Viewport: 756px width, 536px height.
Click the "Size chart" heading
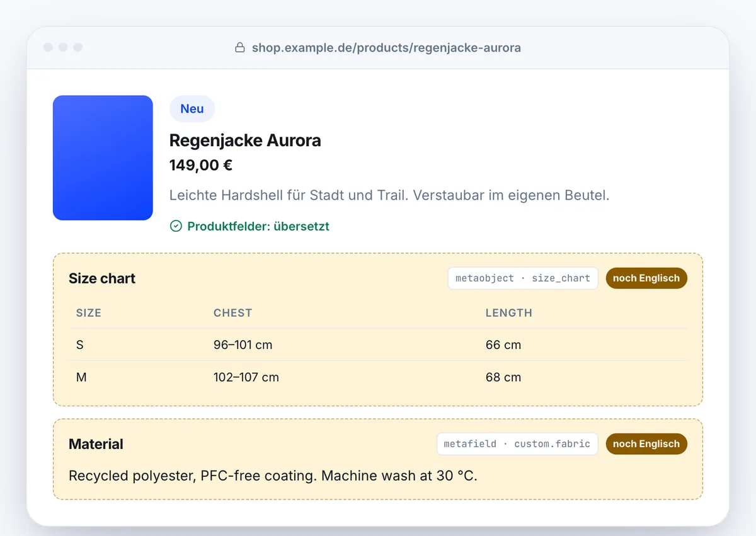(x=102, y=278)
